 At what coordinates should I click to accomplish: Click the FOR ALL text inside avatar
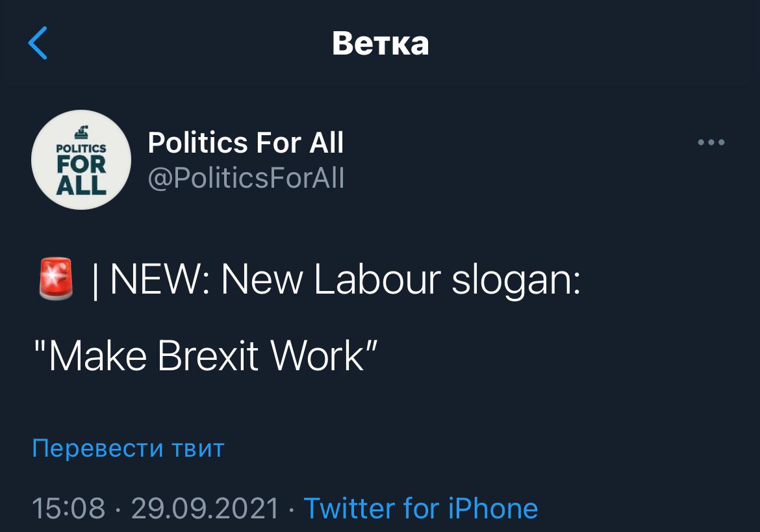click(81, 174)
